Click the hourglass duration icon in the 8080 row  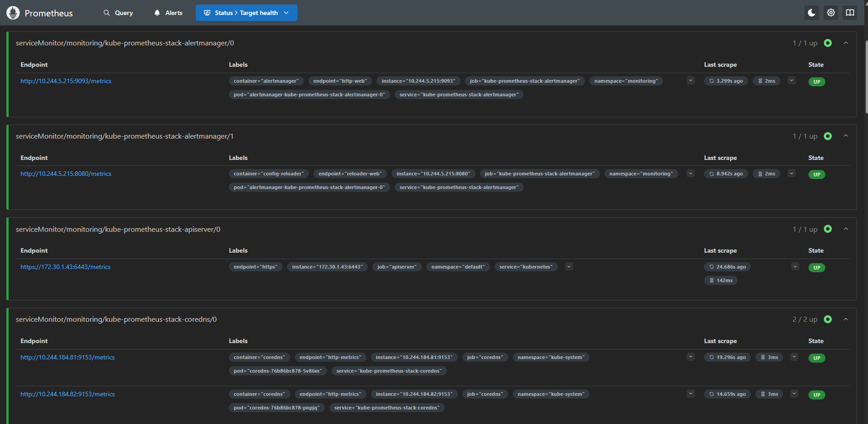coord(760,174)
